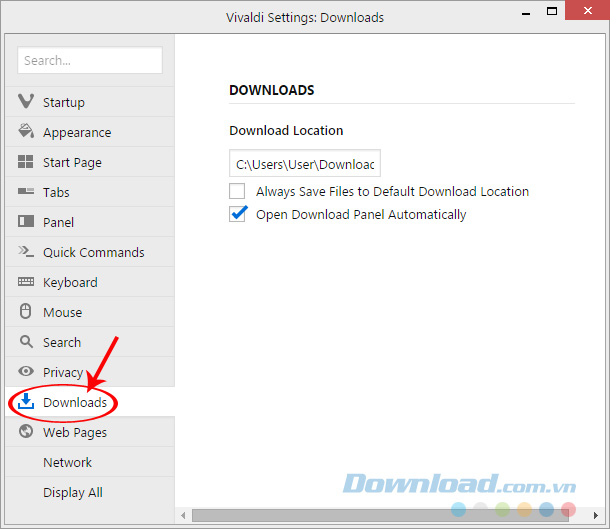Click the magnifier Search icon
610x529 pixels.
(x=26, y=342)
